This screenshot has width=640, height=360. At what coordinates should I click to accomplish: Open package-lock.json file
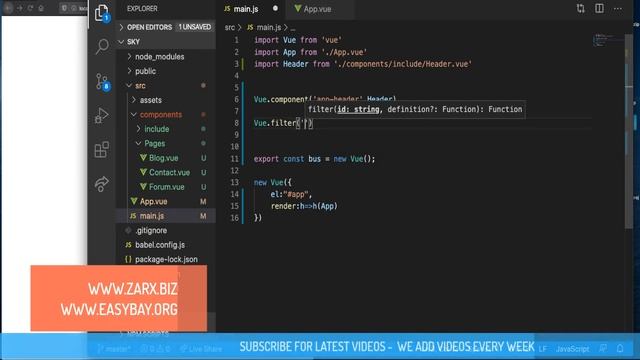[166, 260]
